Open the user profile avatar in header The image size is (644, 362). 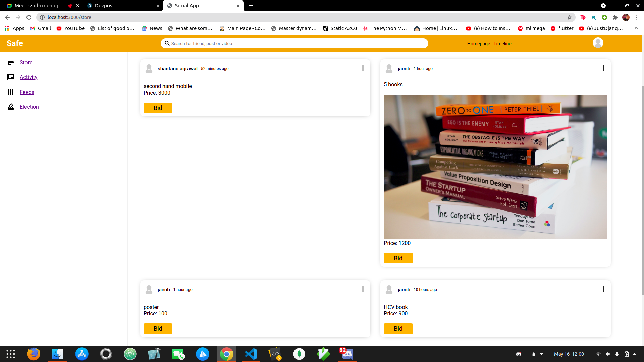coord(598,43)
